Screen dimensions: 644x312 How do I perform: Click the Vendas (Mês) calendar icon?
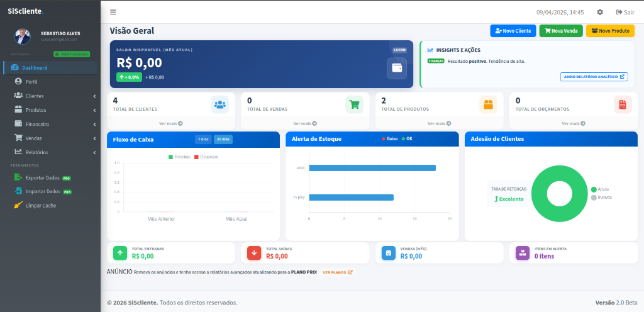[x=389, y=253]
